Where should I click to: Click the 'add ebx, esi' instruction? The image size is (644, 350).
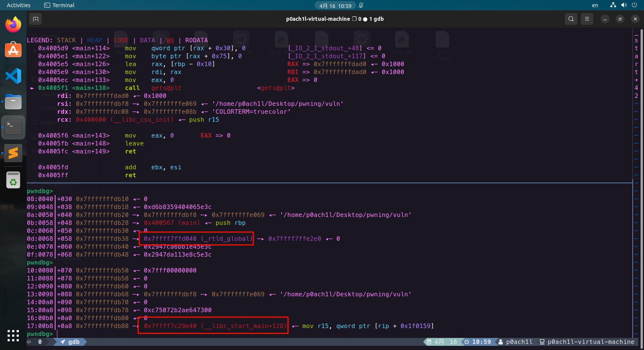pyautogui.click(x=153, y=167)
